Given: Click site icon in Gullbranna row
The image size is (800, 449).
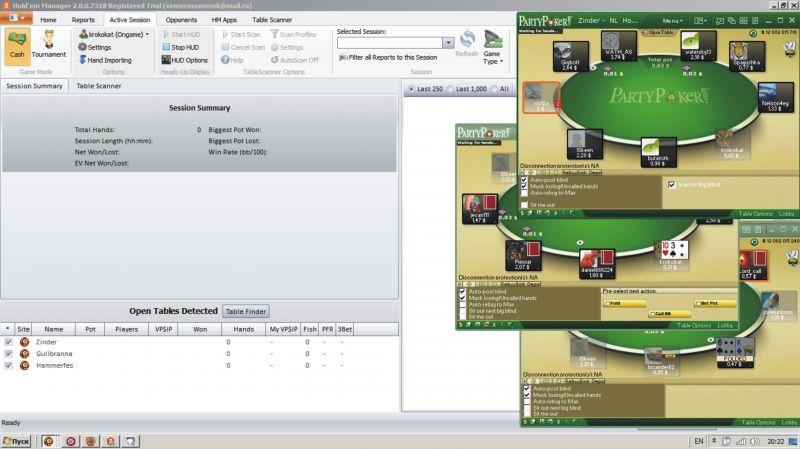Looking at the screenshot, I should click(x=24, y=354).
